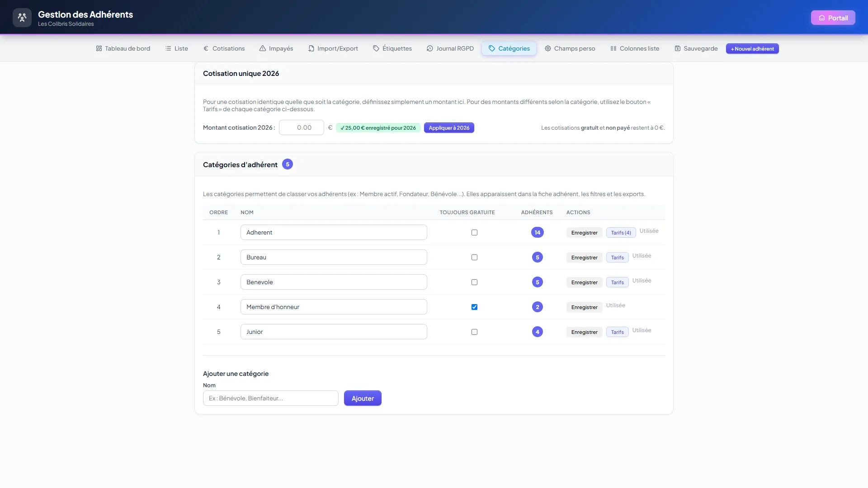Click the new category Nom field
The height and width of the screenshot is (488, 868).
pyautogui.click(x=270, y=398)
